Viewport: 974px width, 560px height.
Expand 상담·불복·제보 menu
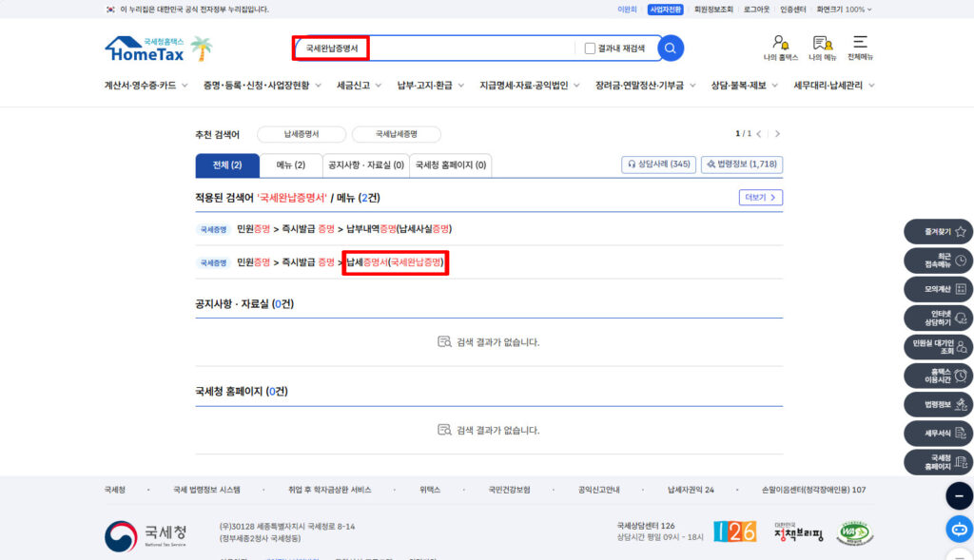click(744, 85)
